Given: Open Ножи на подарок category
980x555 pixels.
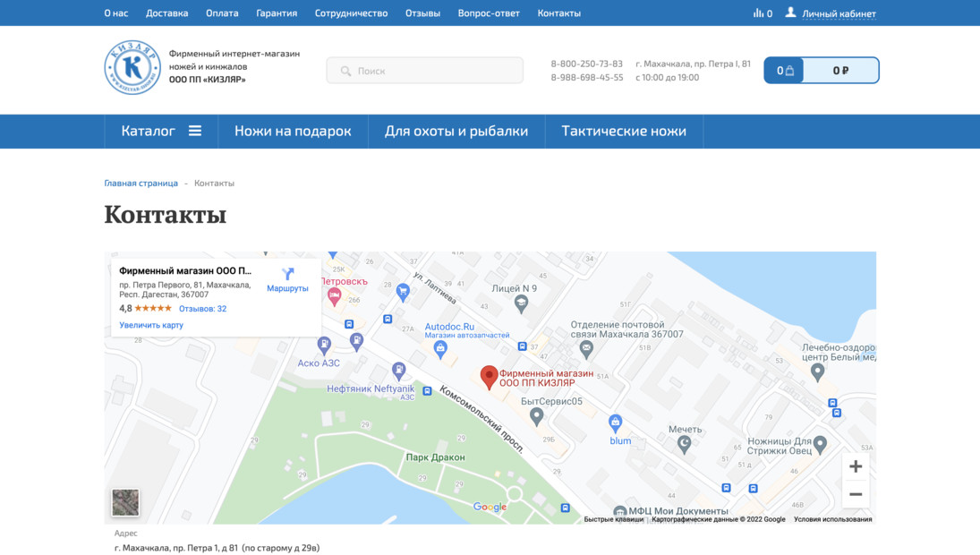Looking at the screenshot, I should tap(293, 132).
